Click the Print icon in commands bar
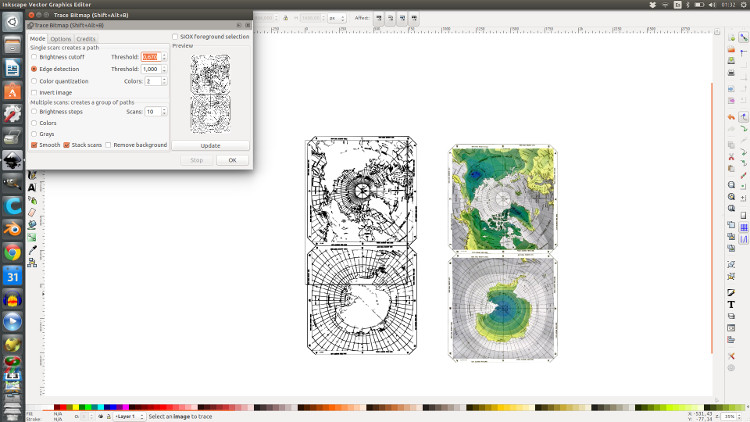The width and height of the screenshot is (750, 422). pyautogui.click(x=731, y=73)
